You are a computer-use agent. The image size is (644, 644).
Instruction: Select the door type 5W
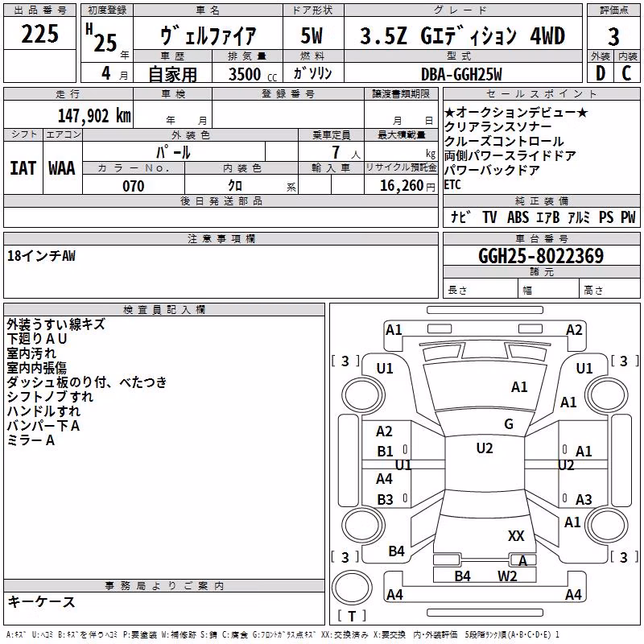[312, 35]
